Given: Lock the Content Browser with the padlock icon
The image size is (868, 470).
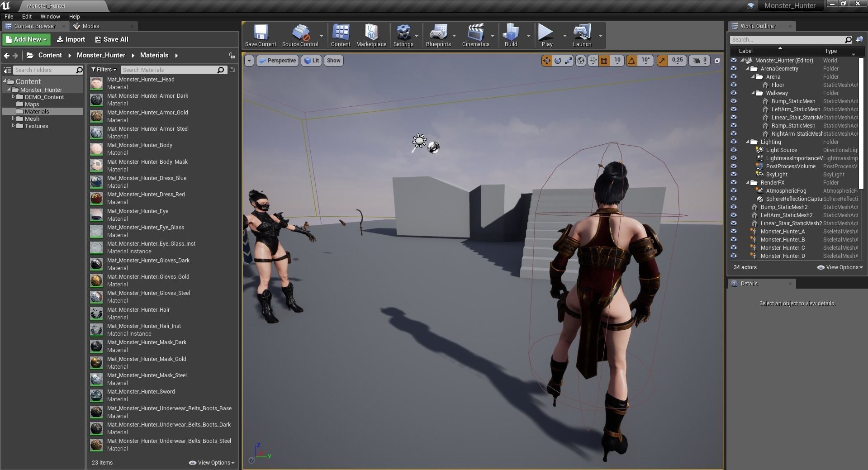Looking at the screenshot, I should [x=232, y=56].
